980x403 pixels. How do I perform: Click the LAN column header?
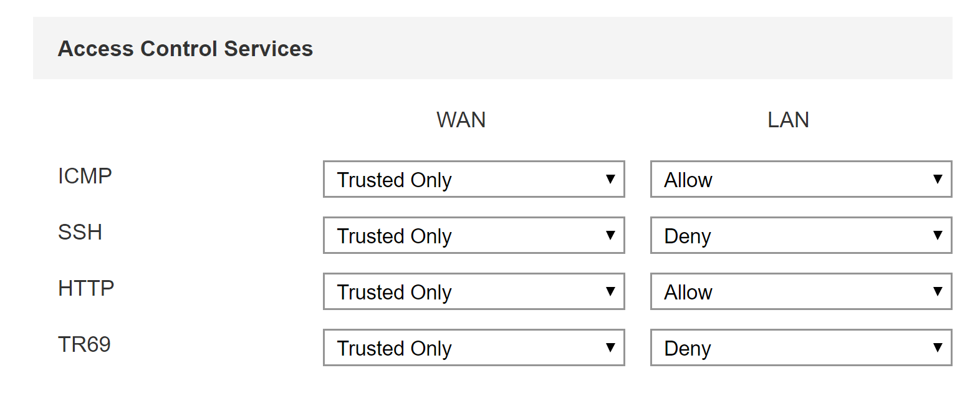pyautogui.click(x=788, y=120)
